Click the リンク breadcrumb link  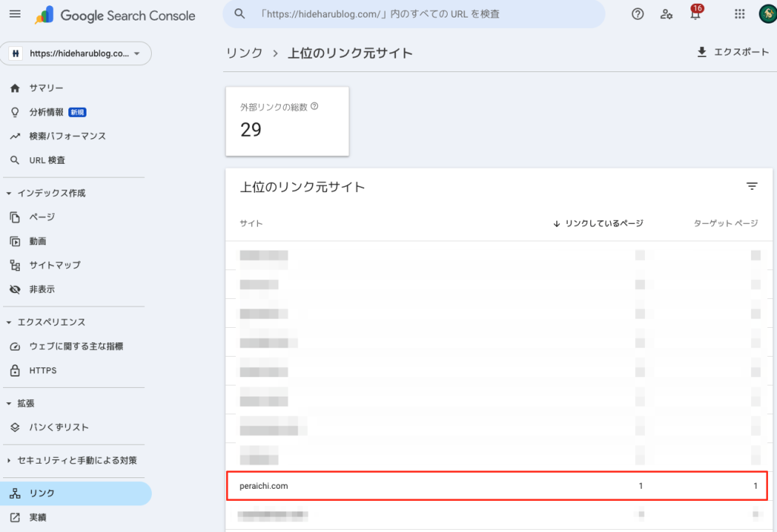pyautogui.click(x=244, y=53)
